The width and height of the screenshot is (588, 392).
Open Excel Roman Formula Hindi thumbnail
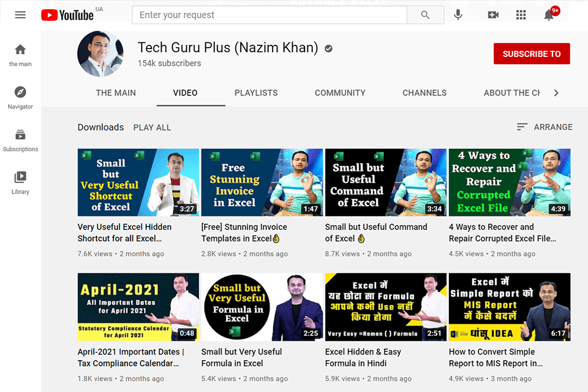tap(386, 307)
